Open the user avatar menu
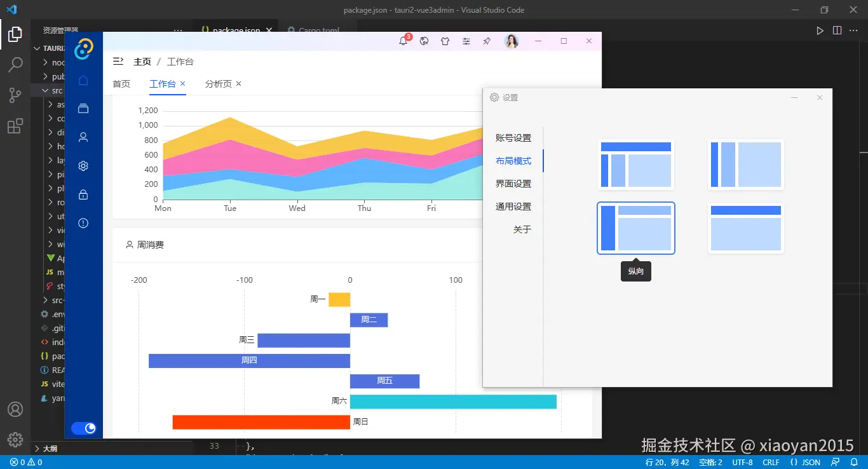Screen dimensions: 868x469 coord(512,41)
